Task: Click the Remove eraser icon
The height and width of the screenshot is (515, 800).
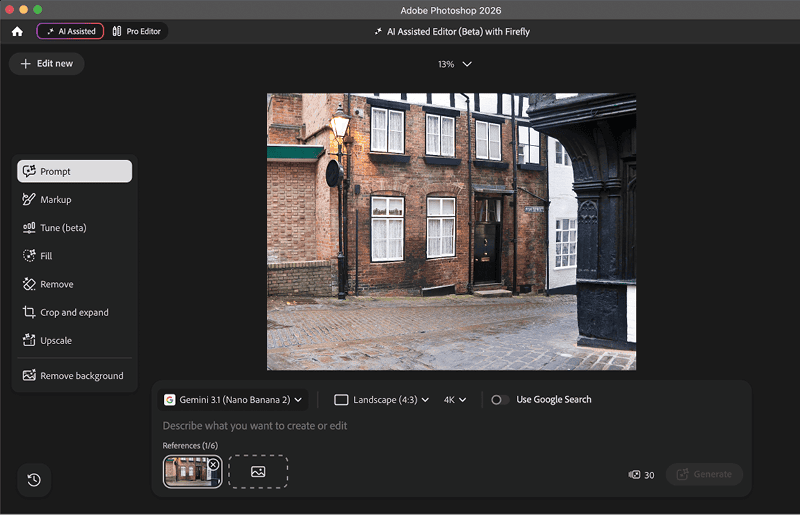Action: [x=29, y=284]
